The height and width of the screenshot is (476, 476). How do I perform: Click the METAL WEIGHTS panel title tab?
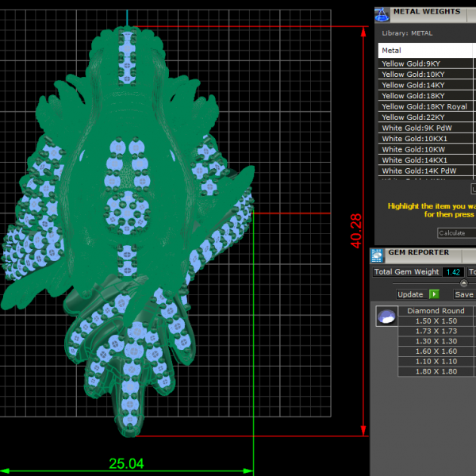[x=427, y=12]
